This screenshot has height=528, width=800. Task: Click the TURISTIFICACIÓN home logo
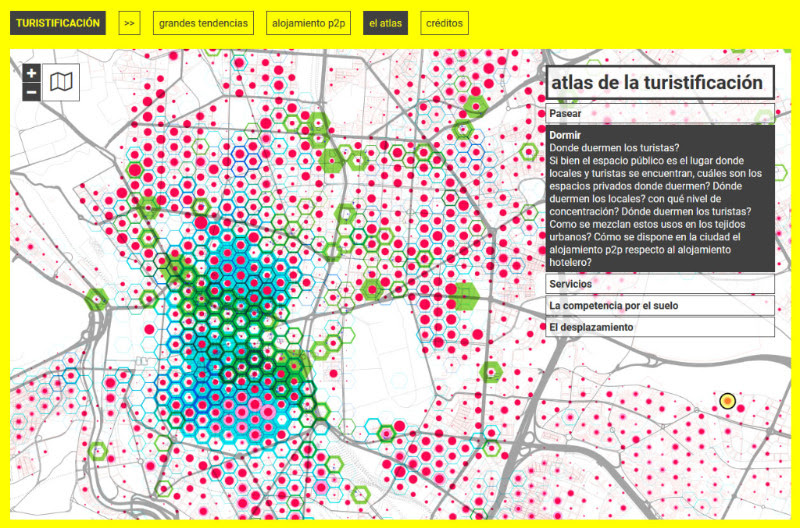[60, 23]
